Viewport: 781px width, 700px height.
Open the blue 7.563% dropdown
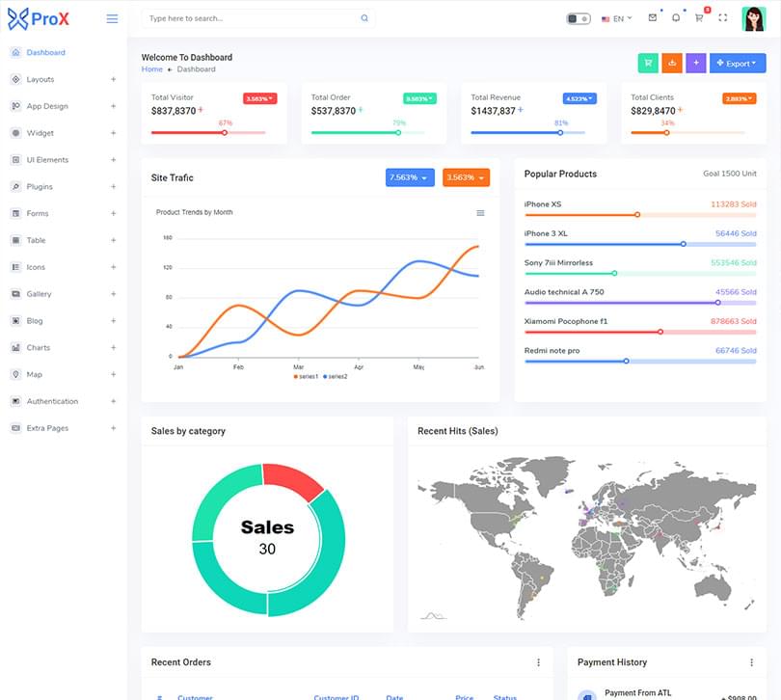click(410, 177)
